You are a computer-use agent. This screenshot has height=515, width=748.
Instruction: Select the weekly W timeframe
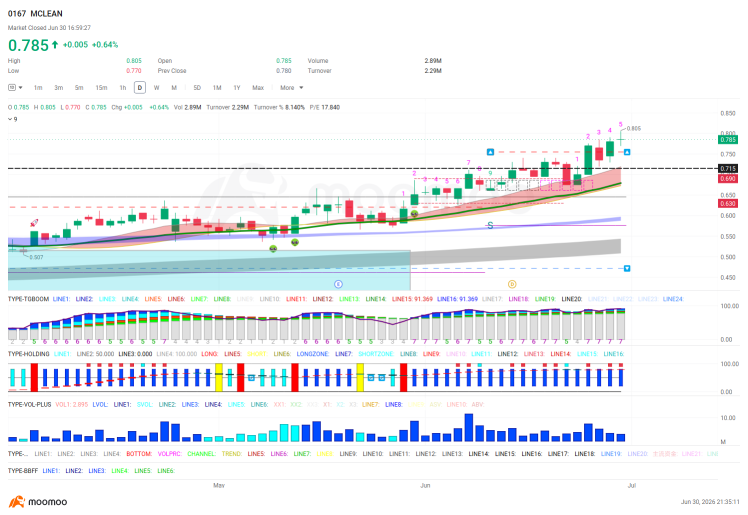(156, 88)
